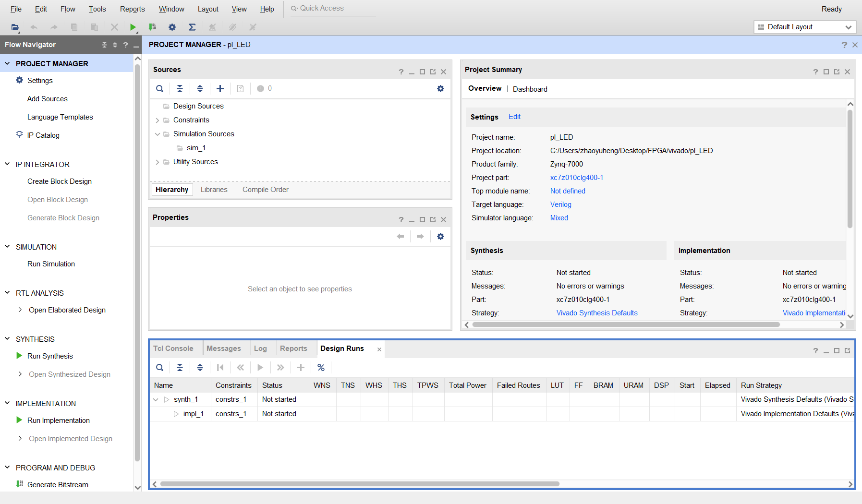This screenshot has height=504, width=862.
Task: Collapse synth_1 run row
Action: tap(156, 399)
